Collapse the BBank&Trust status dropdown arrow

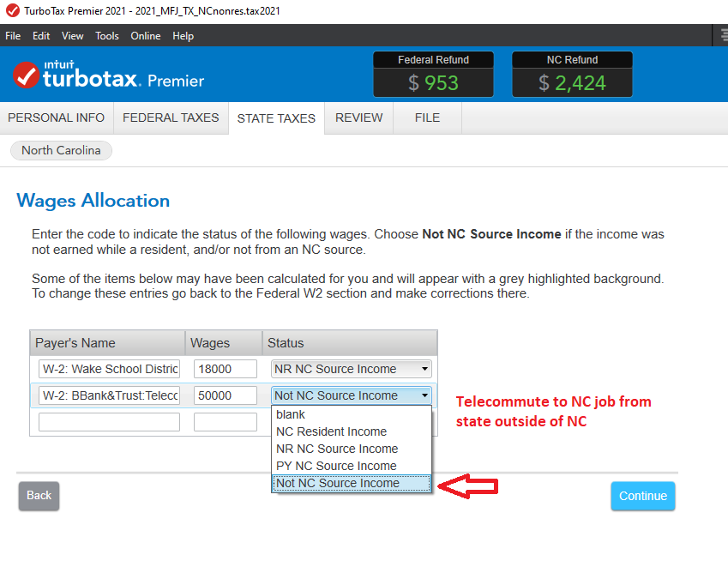click(424, 396)
